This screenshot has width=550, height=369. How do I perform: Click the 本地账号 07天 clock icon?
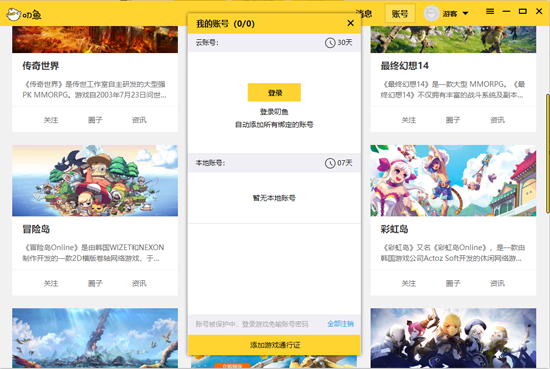pos(330,163)
